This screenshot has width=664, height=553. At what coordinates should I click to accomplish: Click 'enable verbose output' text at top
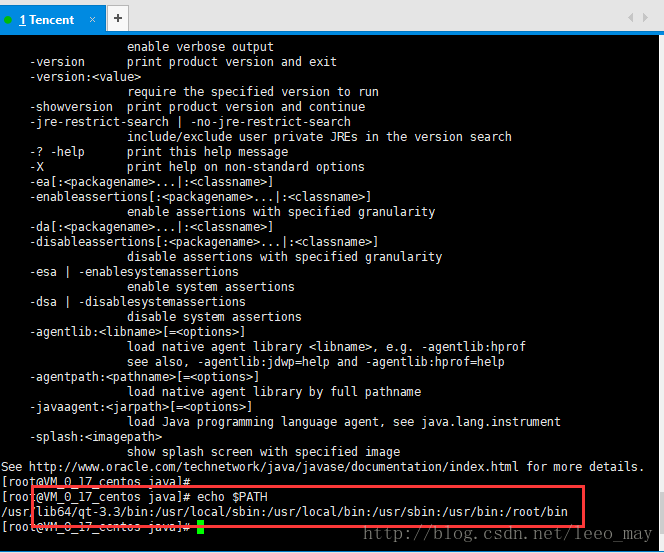click(x=200, y=47)
